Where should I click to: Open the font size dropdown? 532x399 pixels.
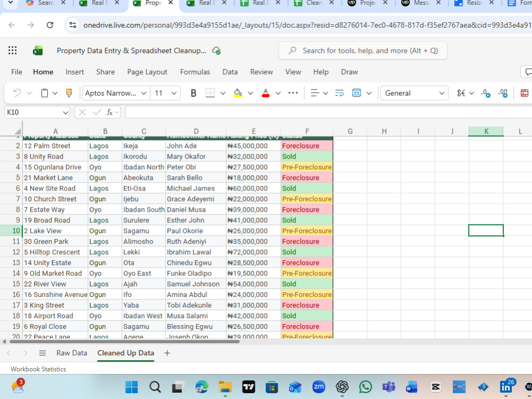click(174, 93)
